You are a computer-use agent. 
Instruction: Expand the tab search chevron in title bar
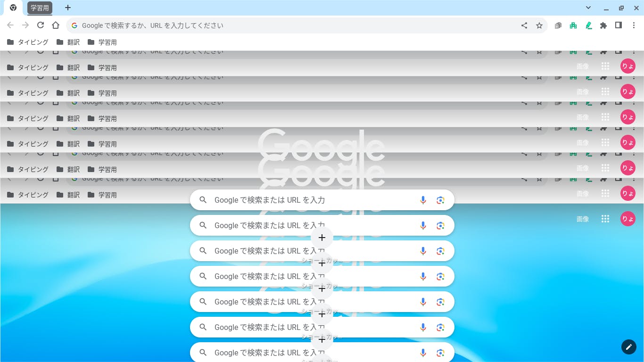[x=588, y=8]
